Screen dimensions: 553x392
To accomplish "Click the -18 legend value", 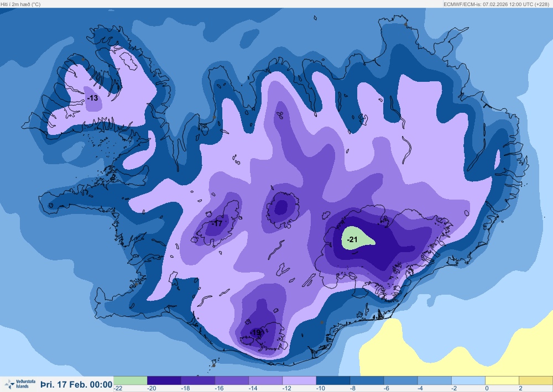I will coord(185,389).
